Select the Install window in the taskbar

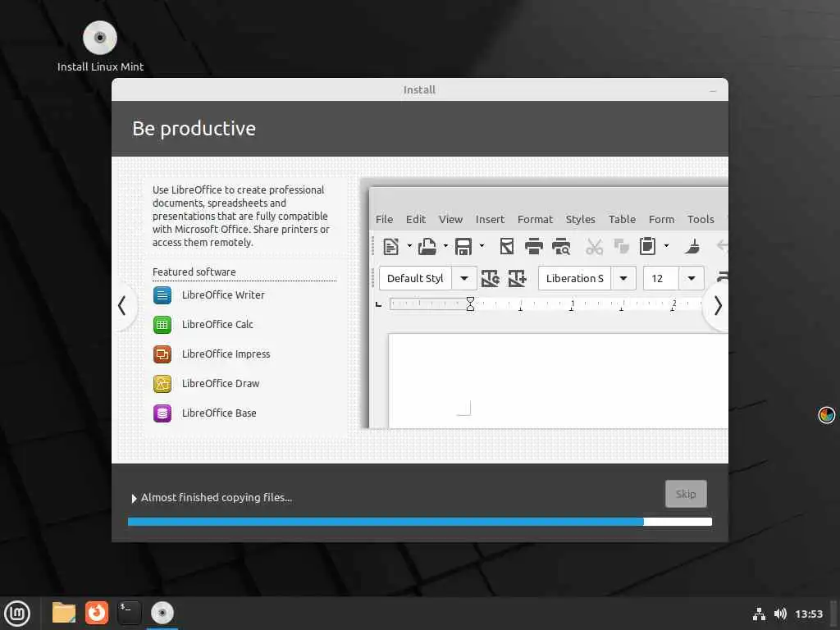point(162,613)
